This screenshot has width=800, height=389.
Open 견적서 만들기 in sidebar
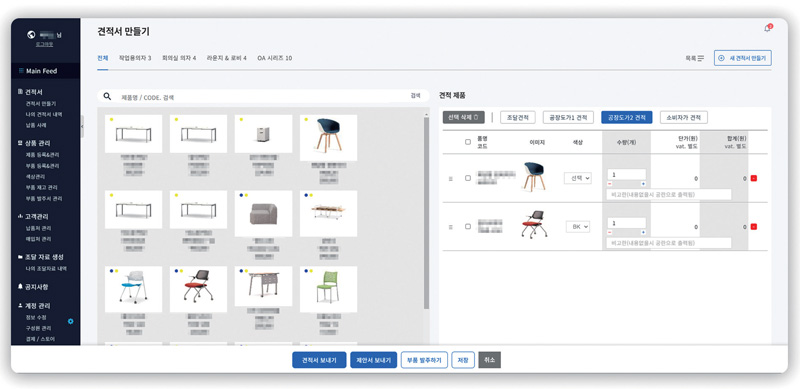[x=41, y=103]
